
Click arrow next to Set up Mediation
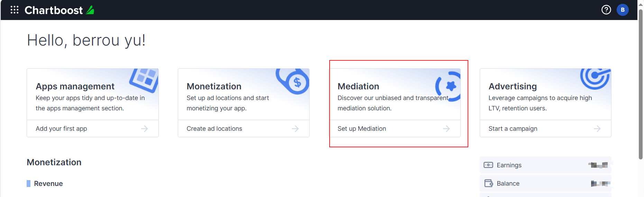(446, 129)
